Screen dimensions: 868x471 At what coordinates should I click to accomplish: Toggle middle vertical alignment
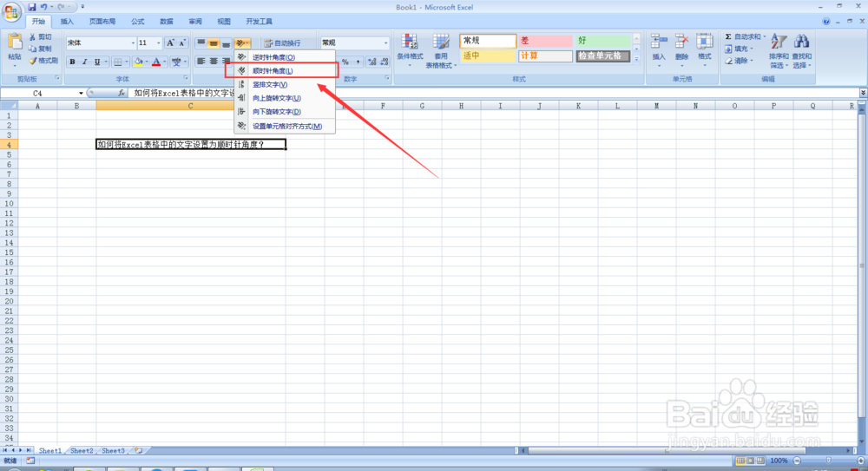pos(214,43)
